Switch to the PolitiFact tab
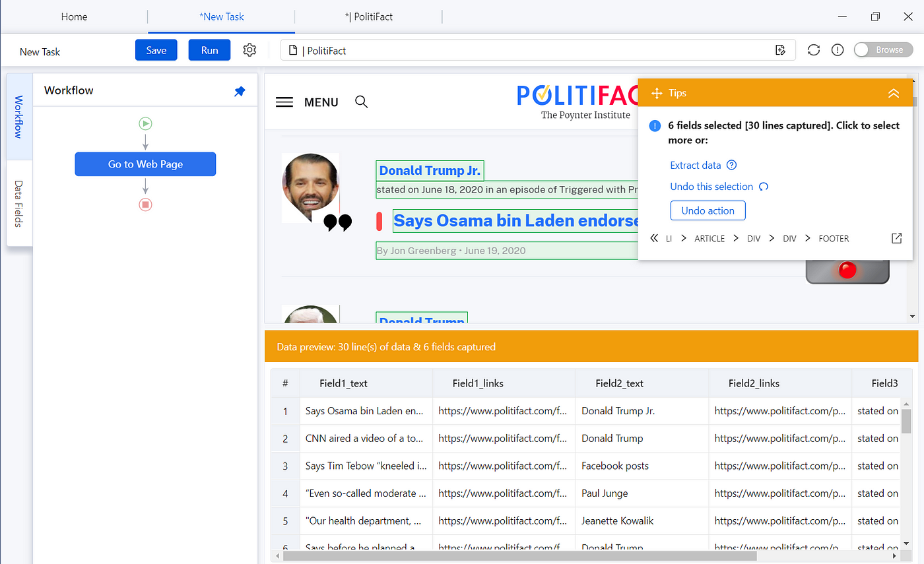Viewport: 924px width, 564px height. (x=369, y=16)
